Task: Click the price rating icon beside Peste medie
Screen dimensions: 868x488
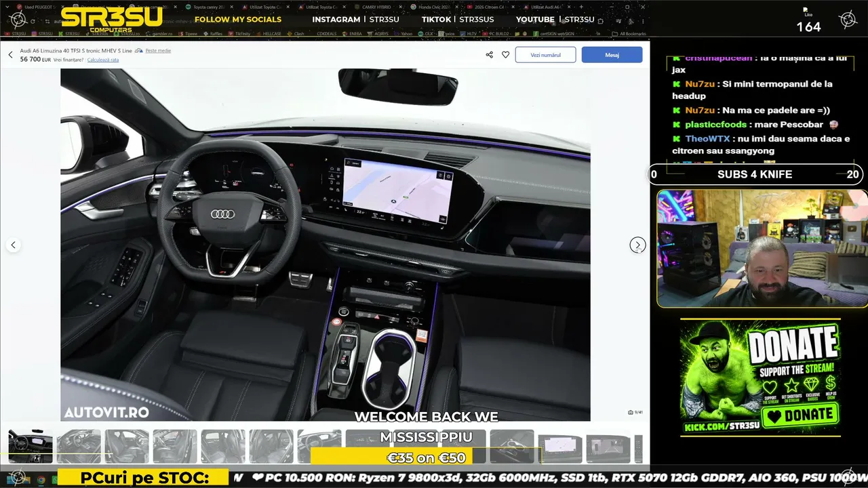Action: click(x=139, y=51)
